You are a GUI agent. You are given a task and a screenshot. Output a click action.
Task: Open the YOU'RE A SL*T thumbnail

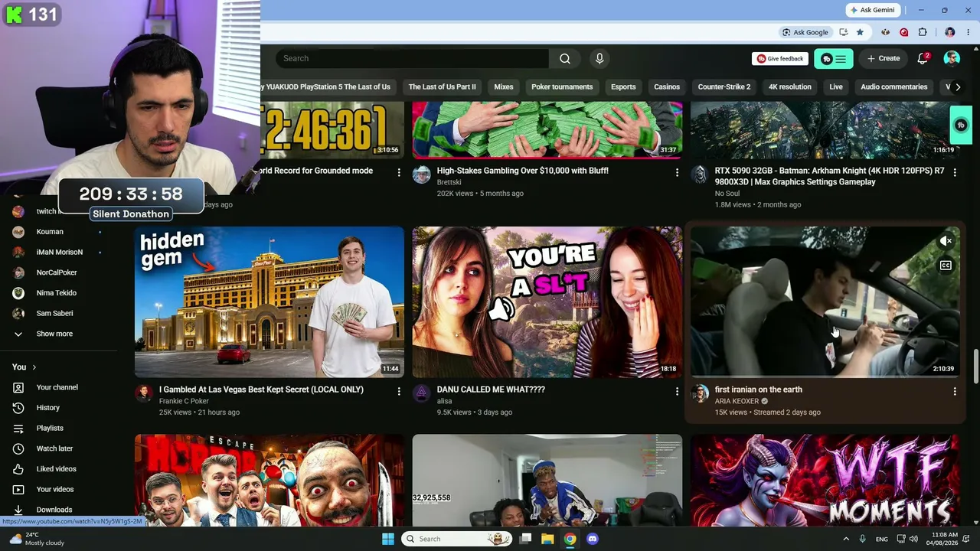click(x=547, y=302)
